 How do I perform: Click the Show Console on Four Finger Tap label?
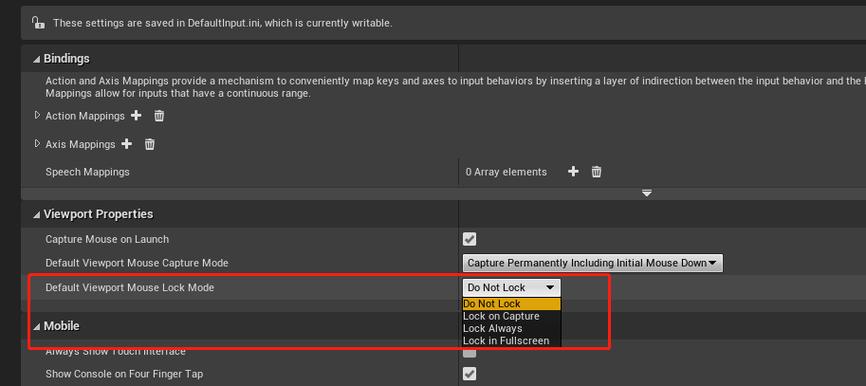[124, 374]
